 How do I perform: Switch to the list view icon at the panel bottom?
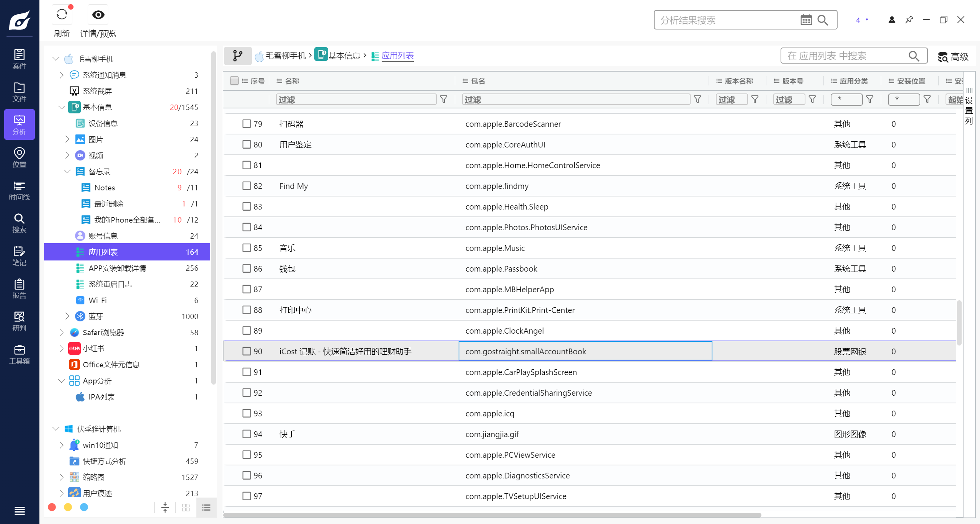206,508
